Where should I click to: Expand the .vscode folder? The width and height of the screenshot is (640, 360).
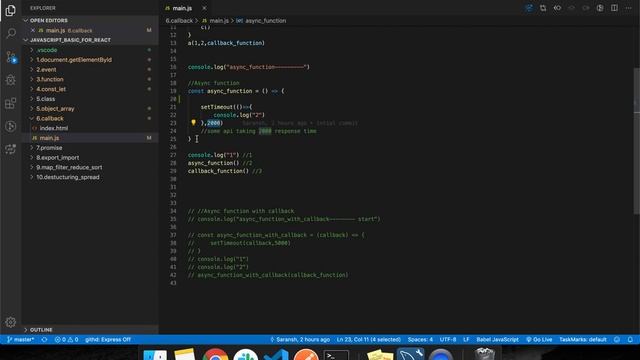point(47,50)
